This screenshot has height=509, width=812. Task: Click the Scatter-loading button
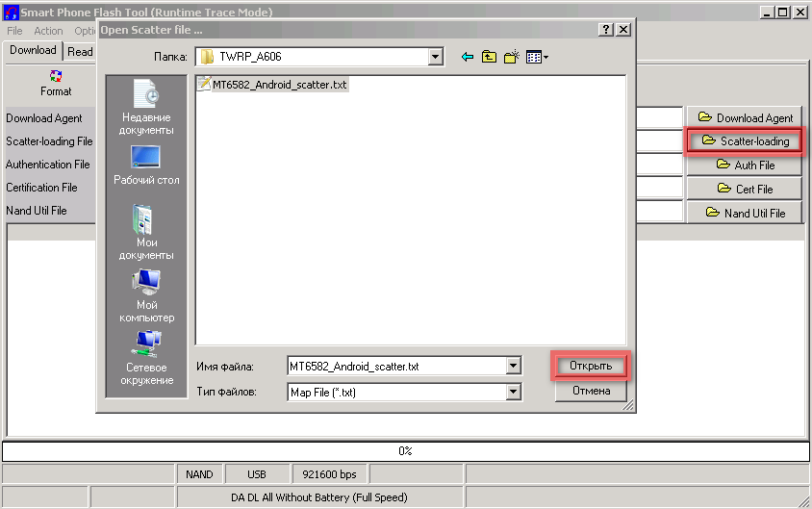(744, 140)
